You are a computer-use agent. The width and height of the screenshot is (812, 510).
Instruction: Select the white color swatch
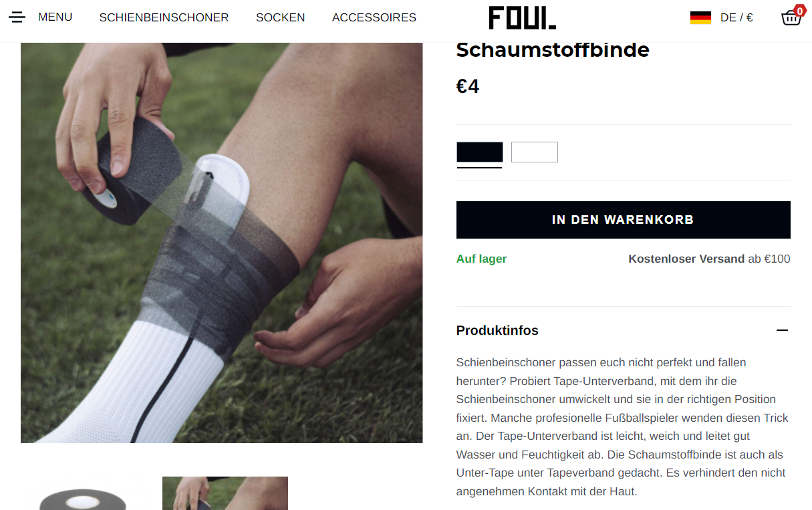click(535, 152)
